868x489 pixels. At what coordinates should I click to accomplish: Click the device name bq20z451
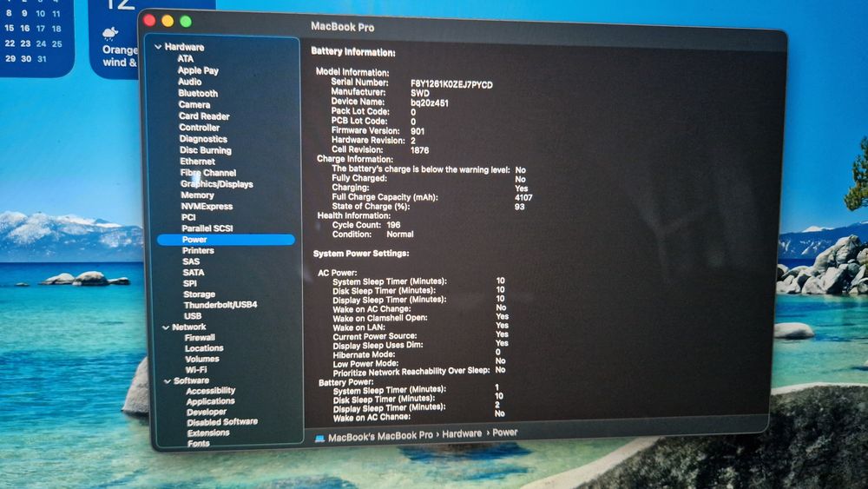point(430,103)
